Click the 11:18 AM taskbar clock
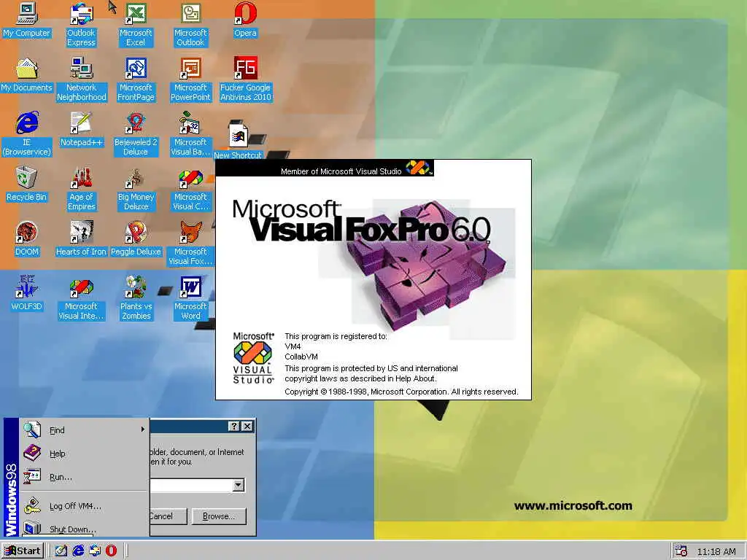 coord(716,551)
